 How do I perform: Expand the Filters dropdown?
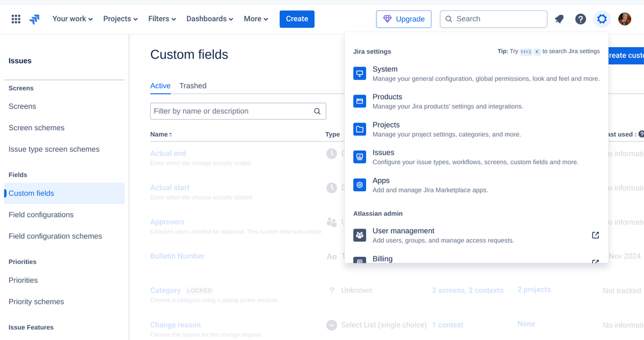[162, 19]
